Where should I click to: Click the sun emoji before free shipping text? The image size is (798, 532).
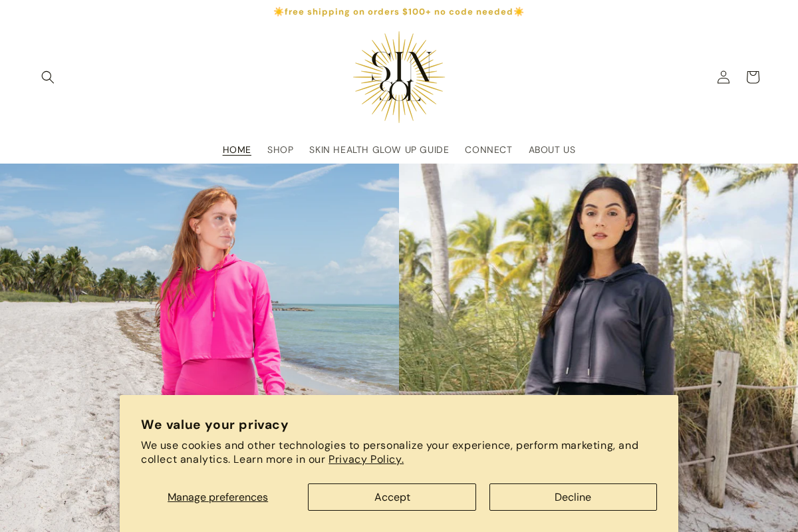279,11
